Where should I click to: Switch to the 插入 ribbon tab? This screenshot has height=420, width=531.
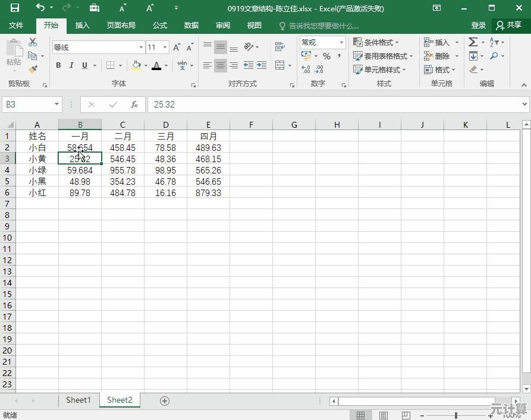[x=82, y=26]
